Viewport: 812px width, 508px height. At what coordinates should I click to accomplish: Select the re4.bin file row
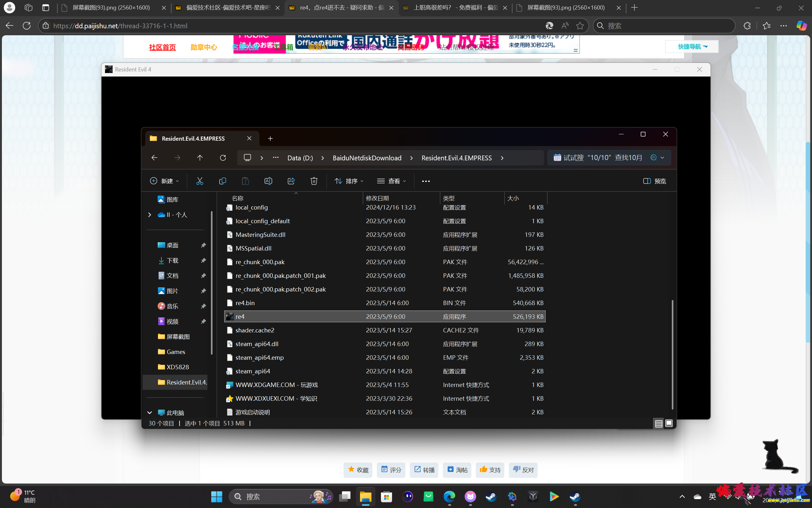tap(384, 303)
